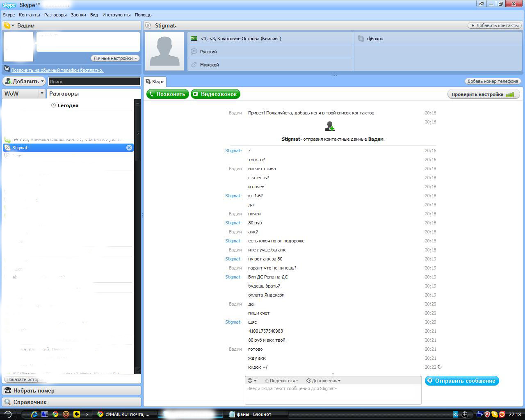Click the Mail.ru agent @ icon
525x420 pixels.
(x=66, y=414)
